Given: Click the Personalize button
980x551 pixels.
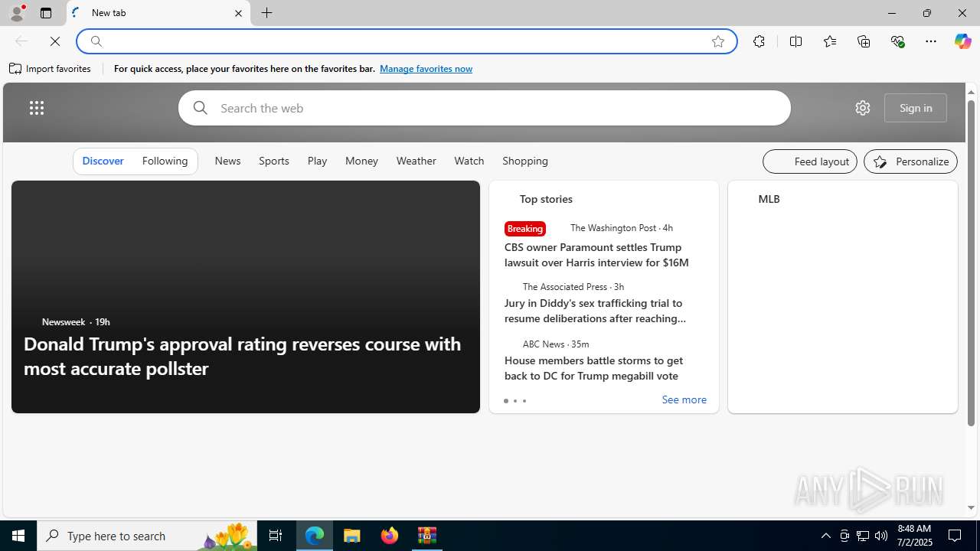Looking at the screenshot, I should point(910,161).
